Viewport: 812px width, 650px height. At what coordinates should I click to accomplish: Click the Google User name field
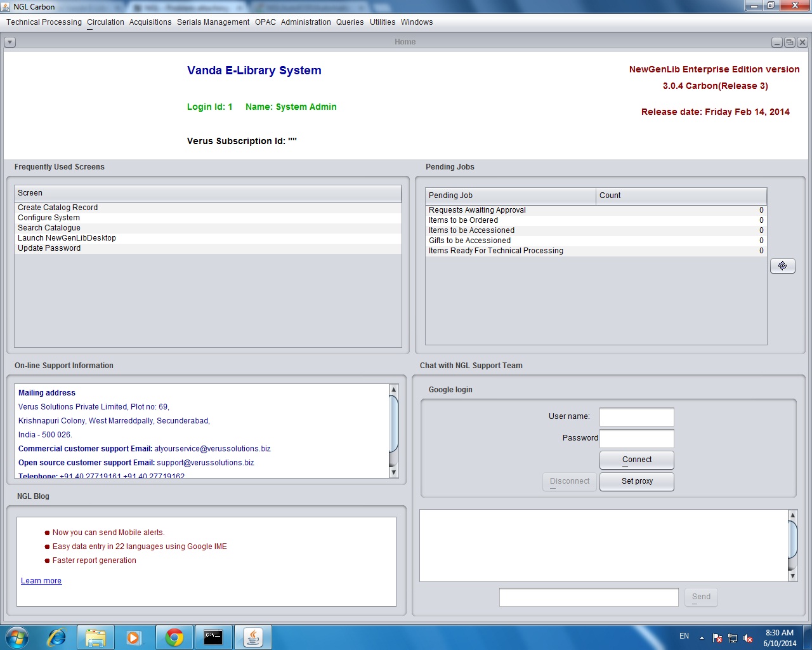636,417
